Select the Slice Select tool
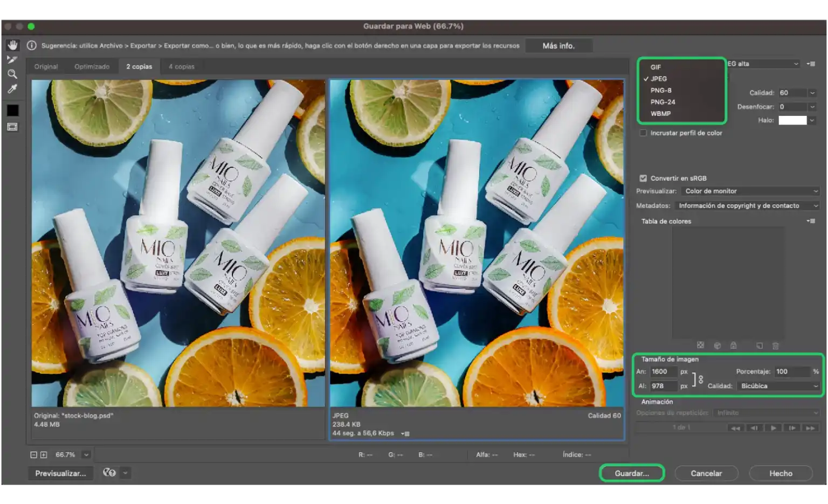 point(12,59)
